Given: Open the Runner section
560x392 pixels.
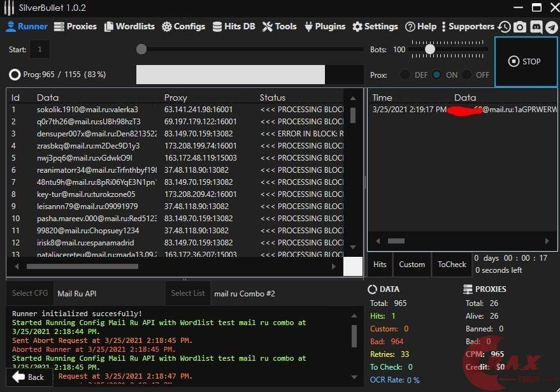Looking at the screenshot, I should click(x=26, y=26).
